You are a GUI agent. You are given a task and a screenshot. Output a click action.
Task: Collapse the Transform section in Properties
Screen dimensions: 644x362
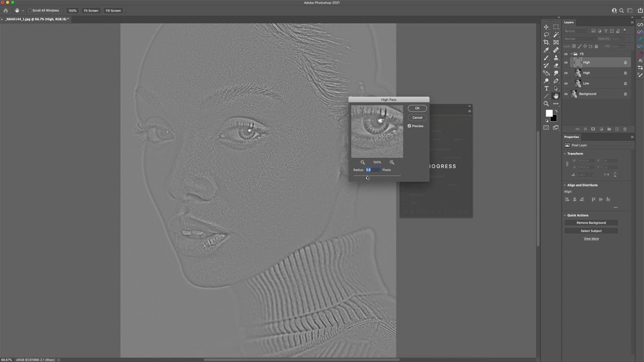click(x=565, y=154)
